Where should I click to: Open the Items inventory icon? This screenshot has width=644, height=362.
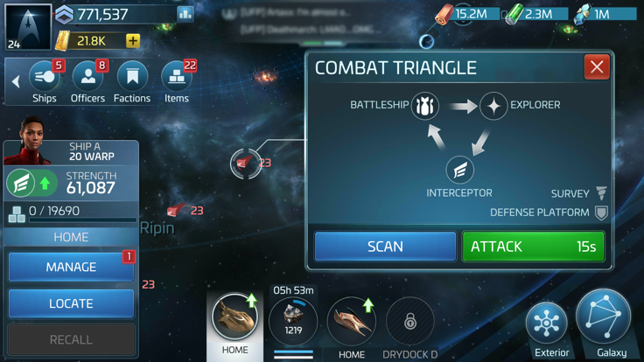click(177, 77)
